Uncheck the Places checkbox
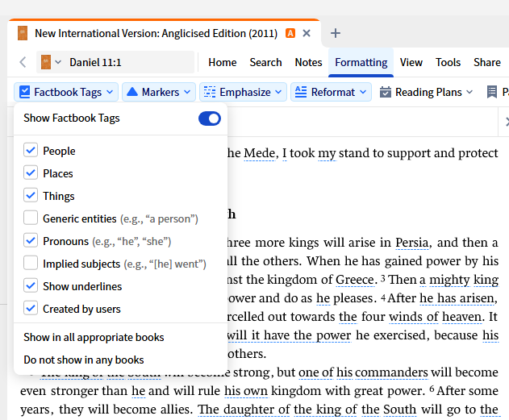Viewport: 509px width, 420px height. click(x=31, y=173)
